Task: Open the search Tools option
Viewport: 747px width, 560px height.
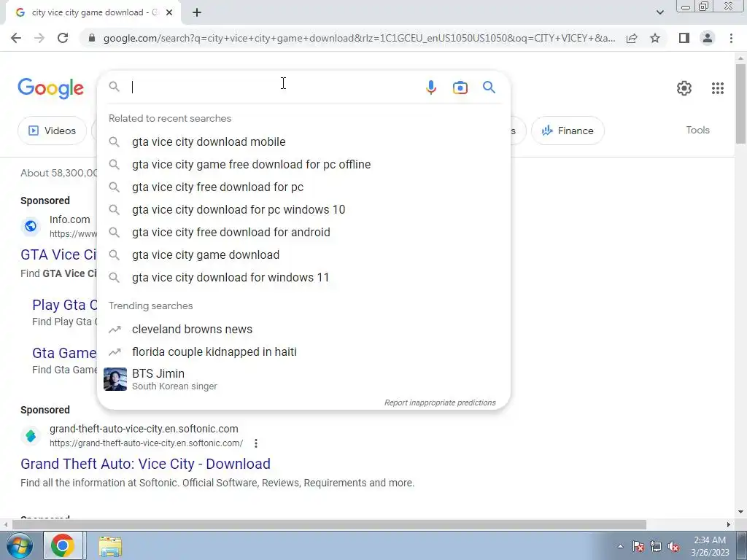Action: 697,130
